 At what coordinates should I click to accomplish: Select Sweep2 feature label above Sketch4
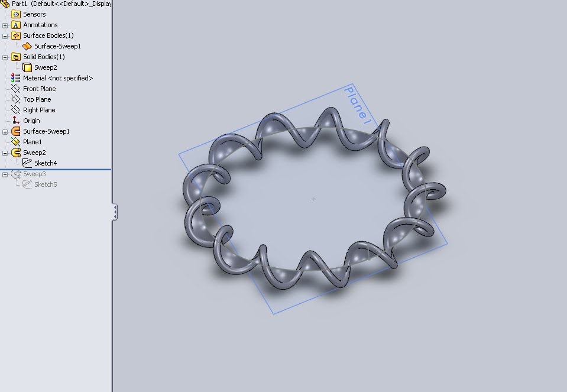34,153
